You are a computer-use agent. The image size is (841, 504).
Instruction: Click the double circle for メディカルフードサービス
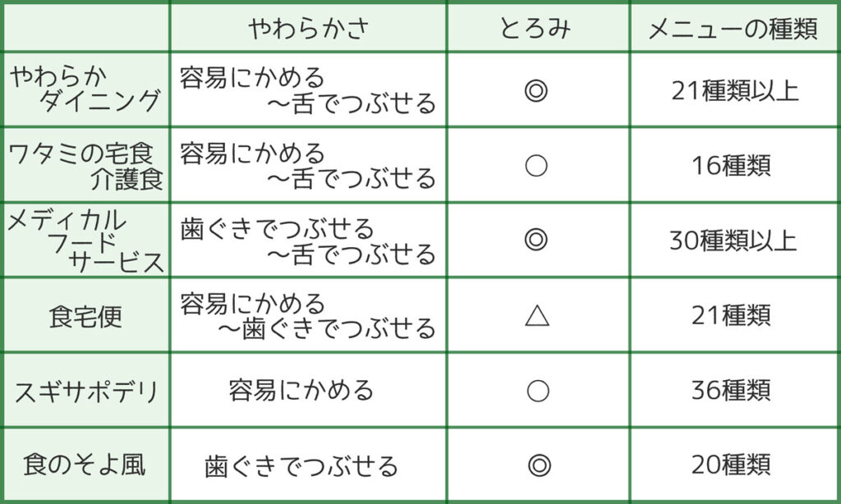click(x=536, y=241)
